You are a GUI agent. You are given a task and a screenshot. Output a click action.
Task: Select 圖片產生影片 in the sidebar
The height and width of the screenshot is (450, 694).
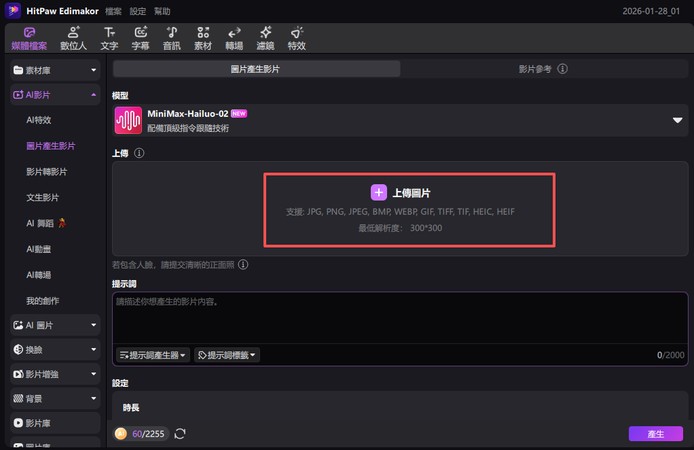[x=50, y=146]
